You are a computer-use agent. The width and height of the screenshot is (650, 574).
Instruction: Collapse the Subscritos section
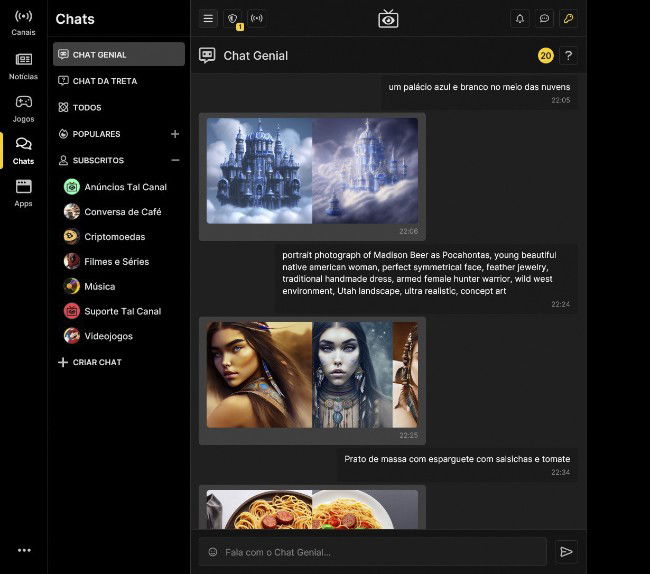[x=175, y=160]
